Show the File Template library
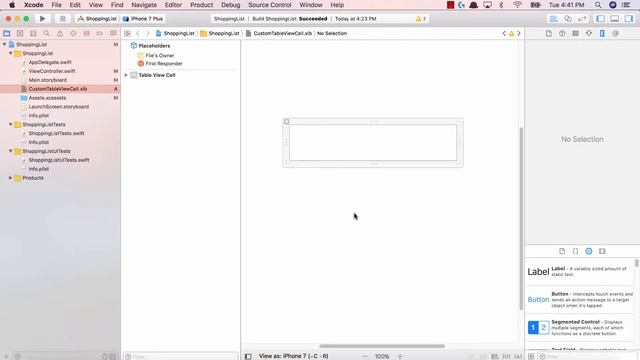 [562, 251]
